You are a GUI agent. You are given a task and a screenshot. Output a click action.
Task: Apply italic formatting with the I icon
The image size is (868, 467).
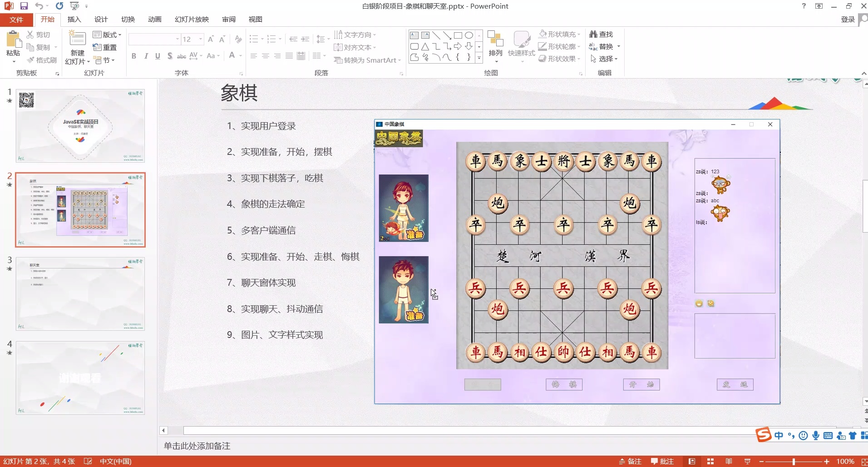[146, 56]
